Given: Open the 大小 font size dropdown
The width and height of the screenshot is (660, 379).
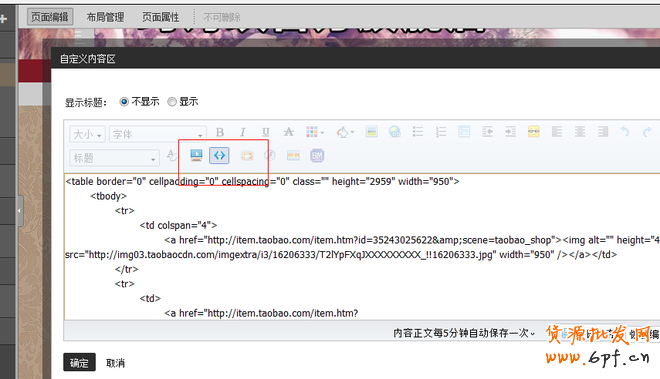Looking at the screenshot, I should (88, 134).
